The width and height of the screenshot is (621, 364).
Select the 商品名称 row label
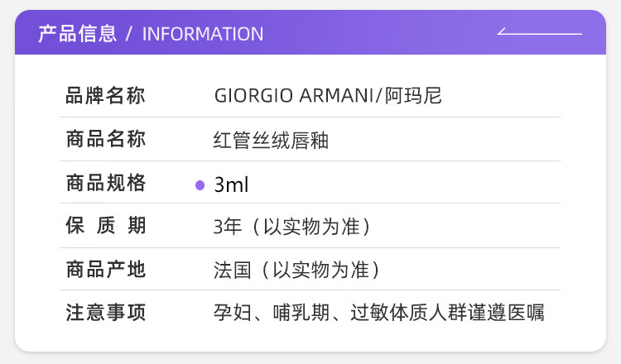click(105, 140)
